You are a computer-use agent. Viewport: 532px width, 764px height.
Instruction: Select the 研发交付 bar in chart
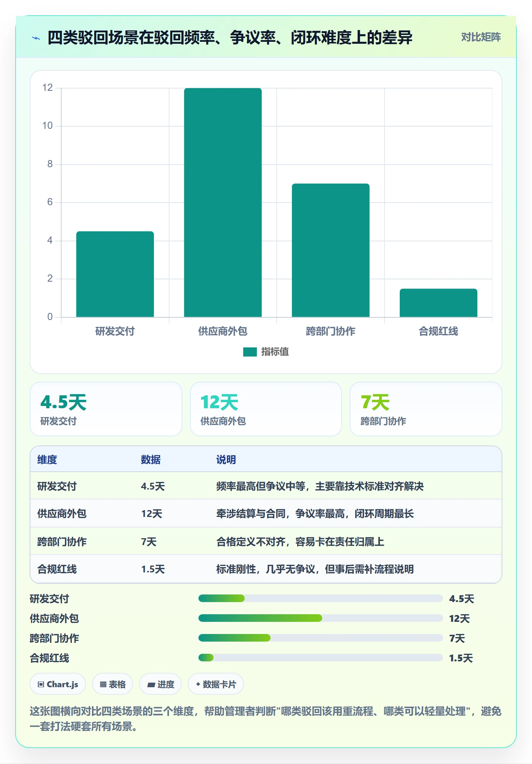115,274
